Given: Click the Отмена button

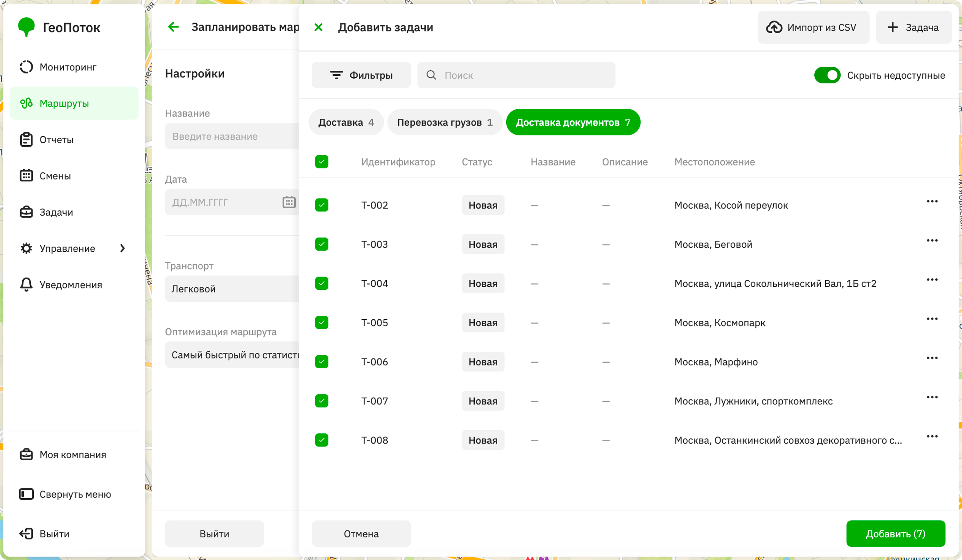Looking at the screenshot, I should pos(361,534).
